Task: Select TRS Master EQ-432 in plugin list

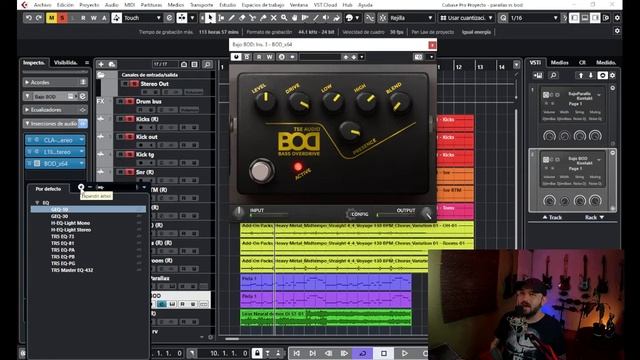Action: coord(72,270)
